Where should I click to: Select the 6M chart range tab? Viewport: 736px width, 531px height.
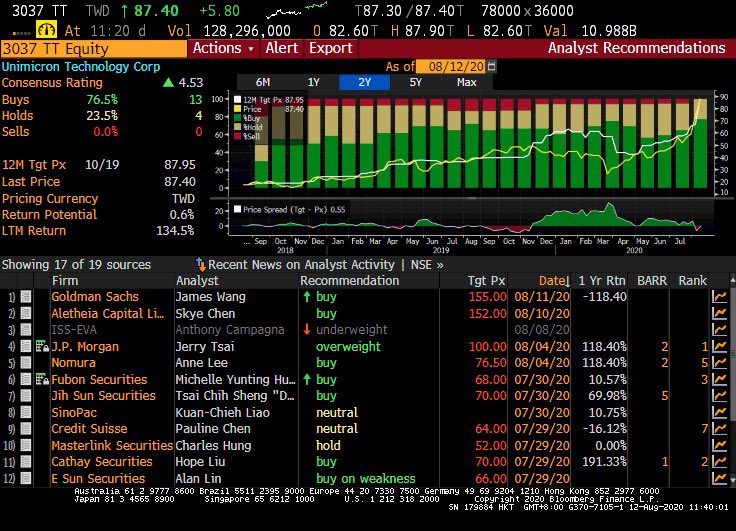(x=263, y=82)
